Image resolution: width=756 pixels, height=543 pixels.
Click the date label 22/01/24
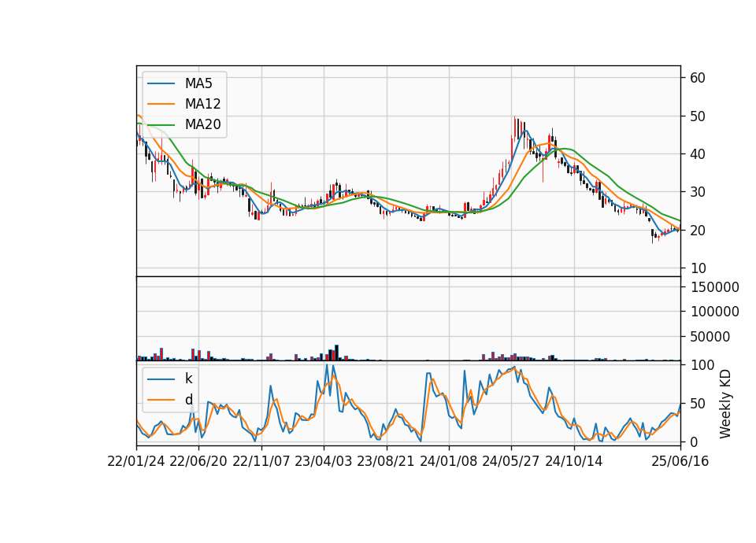click(136, 461)
